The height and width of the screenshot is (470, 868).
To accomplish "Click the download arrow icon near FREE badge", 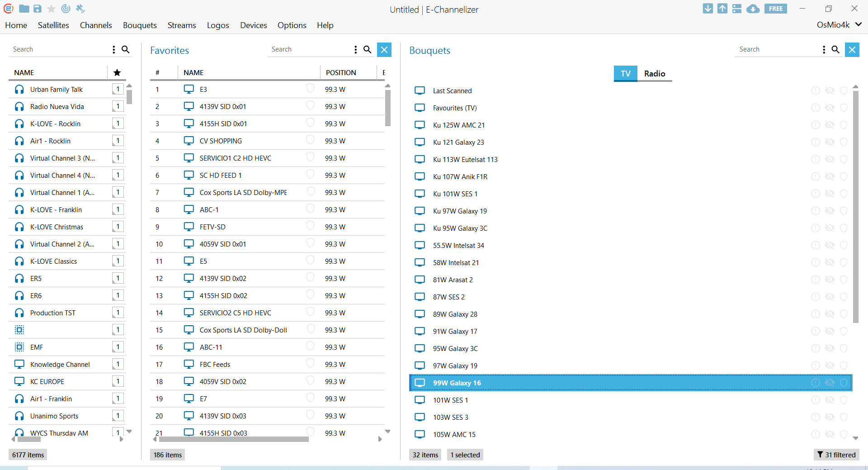I will 708,9.
